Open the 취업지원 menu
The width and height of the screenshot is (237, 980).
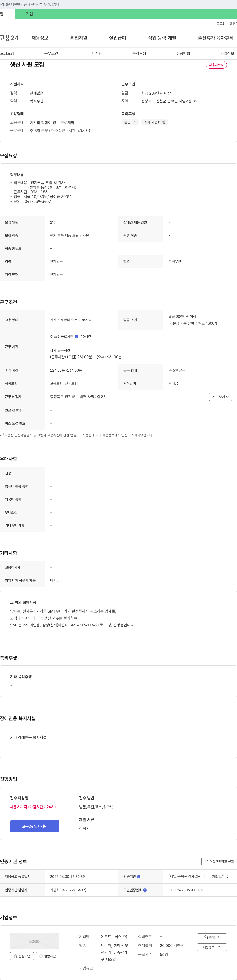point(79,38)
